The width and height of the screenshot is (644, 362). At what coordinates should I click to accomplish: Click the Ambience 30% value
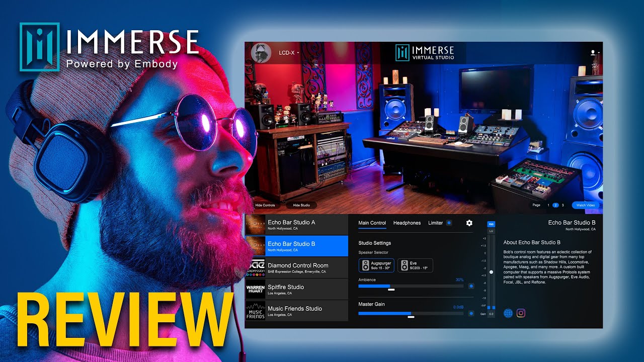pos(459,280)
